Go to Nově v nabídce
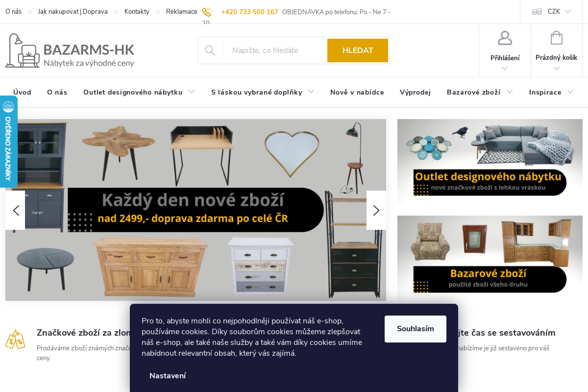The height and width of the screenshot is (392, 588). (x=357, y=92)
